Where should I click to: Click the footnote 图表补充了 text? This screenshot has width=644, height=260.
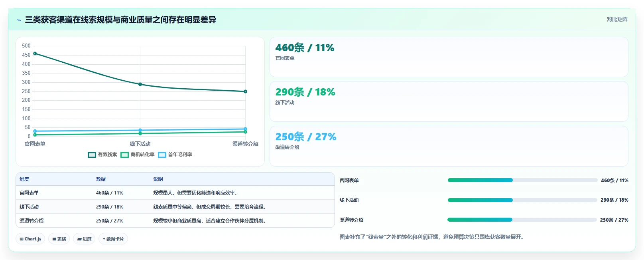431,237
